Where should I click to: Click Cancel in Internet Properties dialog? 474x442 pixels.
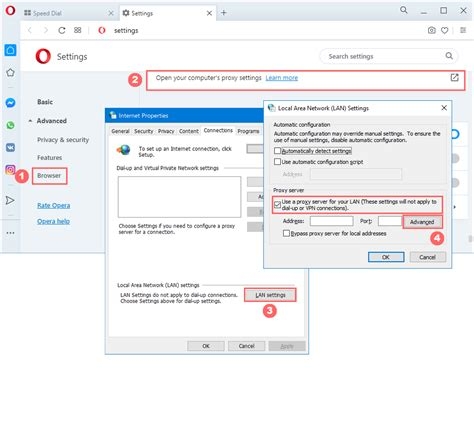point(247,346)
